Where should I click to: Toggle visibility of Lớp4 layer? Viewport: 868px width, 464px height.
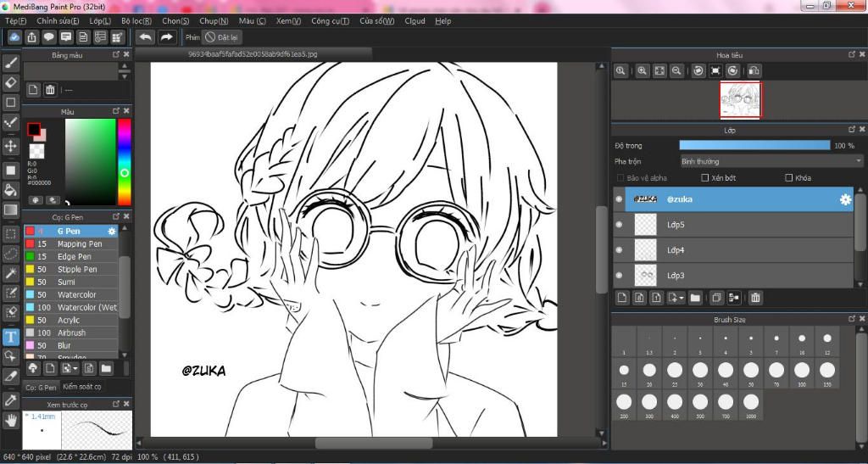coord(619,249)
